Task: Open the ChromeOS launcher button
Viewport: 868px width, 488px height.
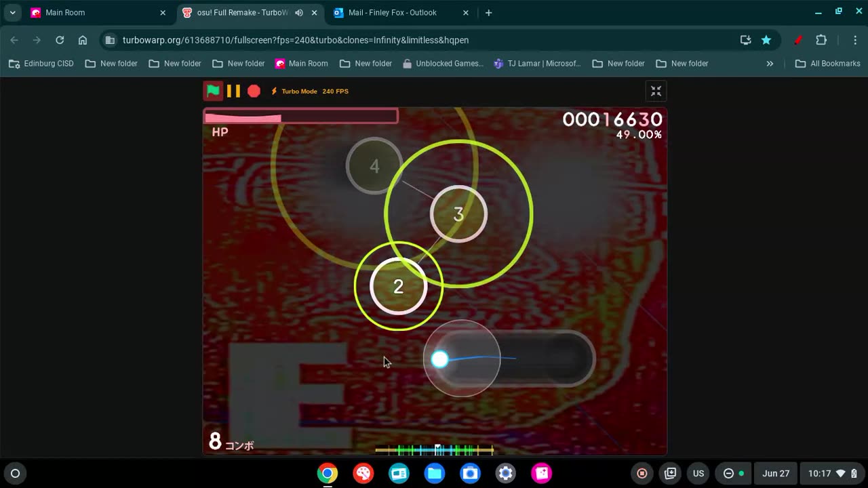Action: pos(15,473)
